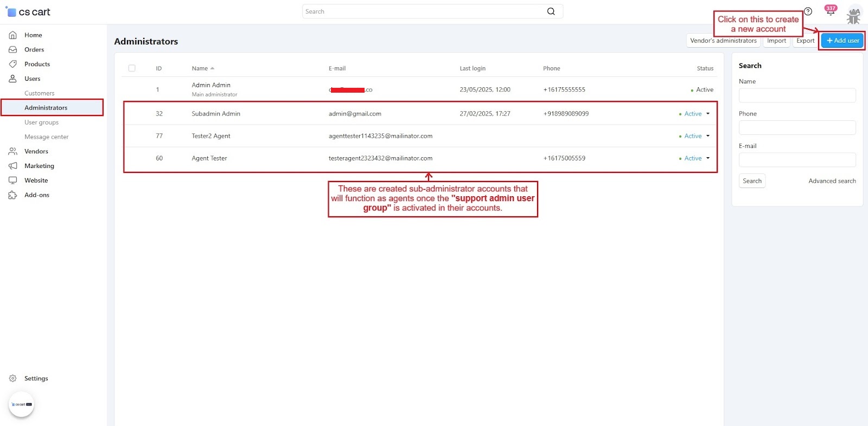Click the Add-ons puzzle icon
868x426 pixels.
(12, 195)
